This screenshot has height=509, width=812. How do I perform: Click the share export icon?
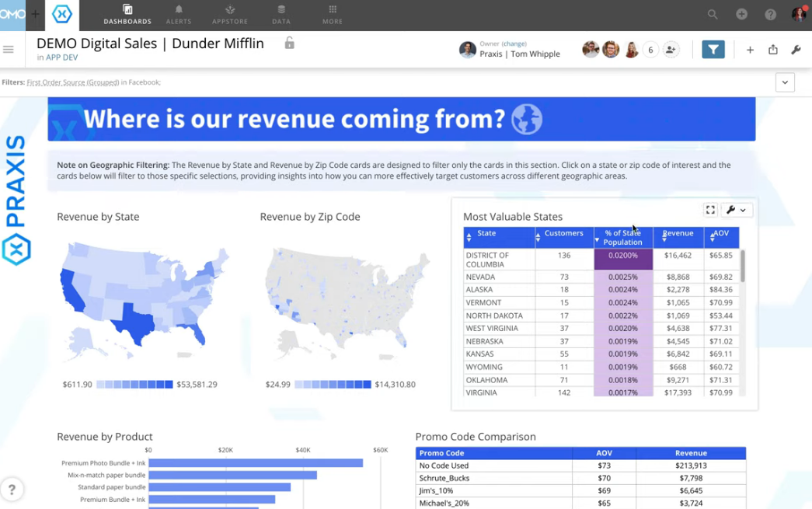pyautogui.click(x=772, y=50)
